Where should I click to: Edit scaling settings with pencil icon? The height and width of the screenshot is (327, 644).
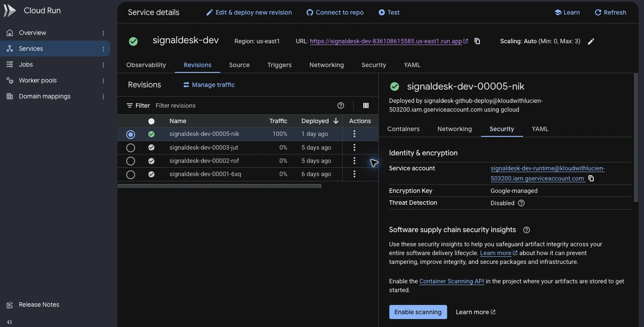point(591,41)
